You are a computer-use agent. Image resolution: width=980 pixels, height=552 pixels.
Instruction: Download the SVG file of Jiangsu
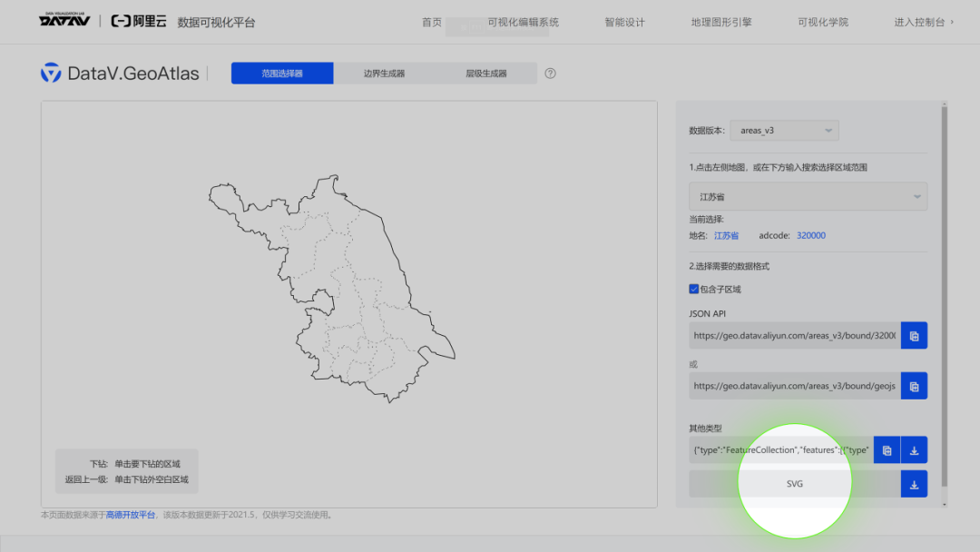[914, 484]
